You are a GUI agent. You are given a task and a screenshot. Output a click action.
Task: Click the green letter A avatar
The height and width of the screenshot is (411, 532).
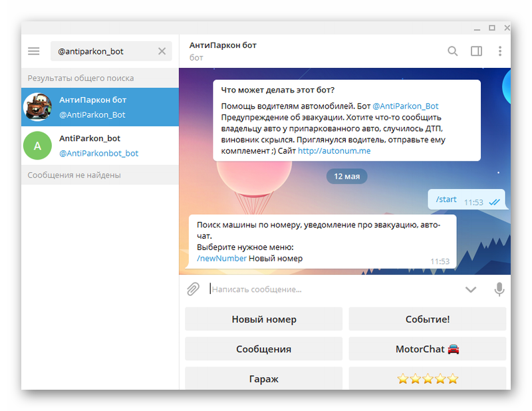(x=38, y=146)
